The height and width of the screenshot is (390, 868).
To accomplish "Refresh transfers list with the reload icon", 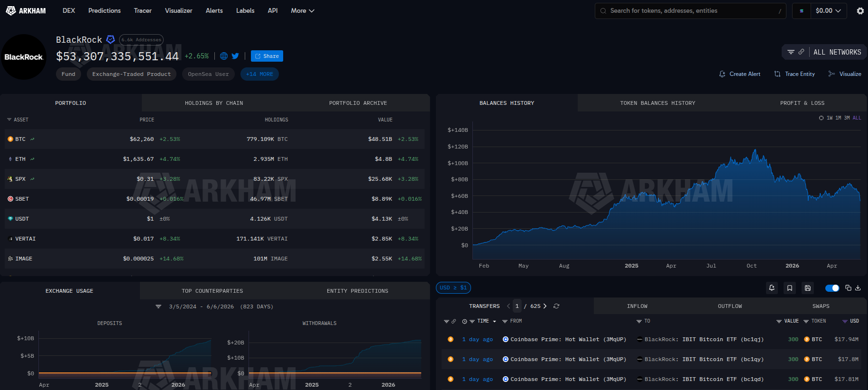I will [x=556, y=306].
